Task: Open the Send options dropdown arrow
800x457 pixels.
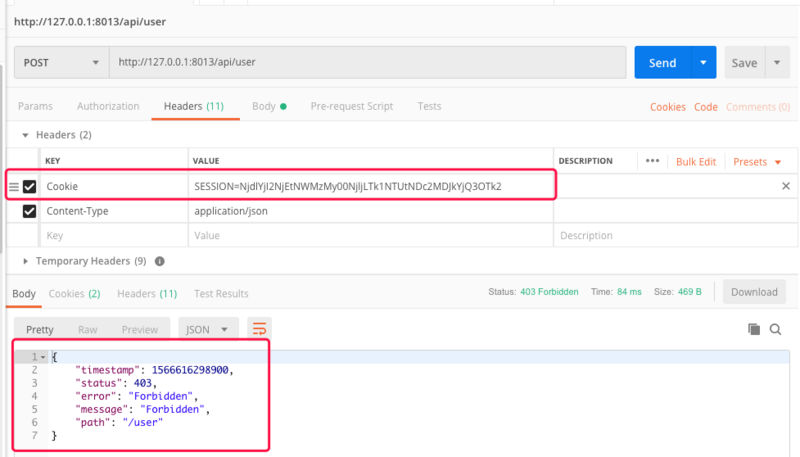Action: pos(704,63)
